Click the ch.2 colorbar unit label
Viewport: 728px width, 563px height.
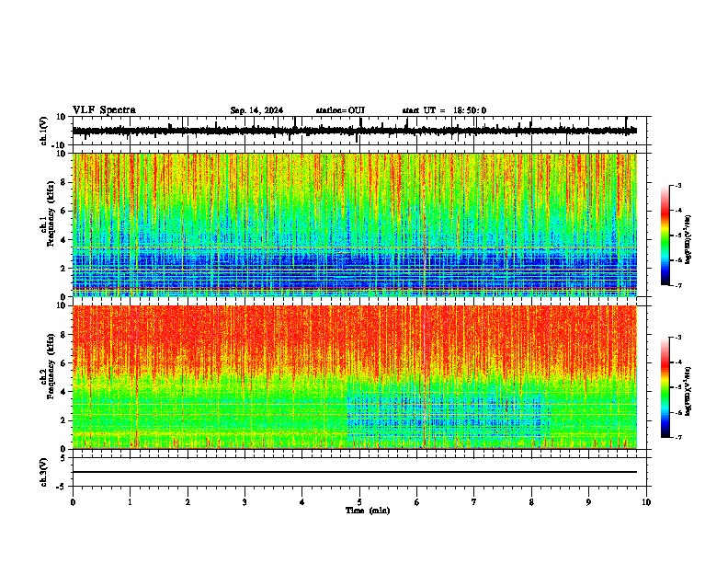[688, 391]
